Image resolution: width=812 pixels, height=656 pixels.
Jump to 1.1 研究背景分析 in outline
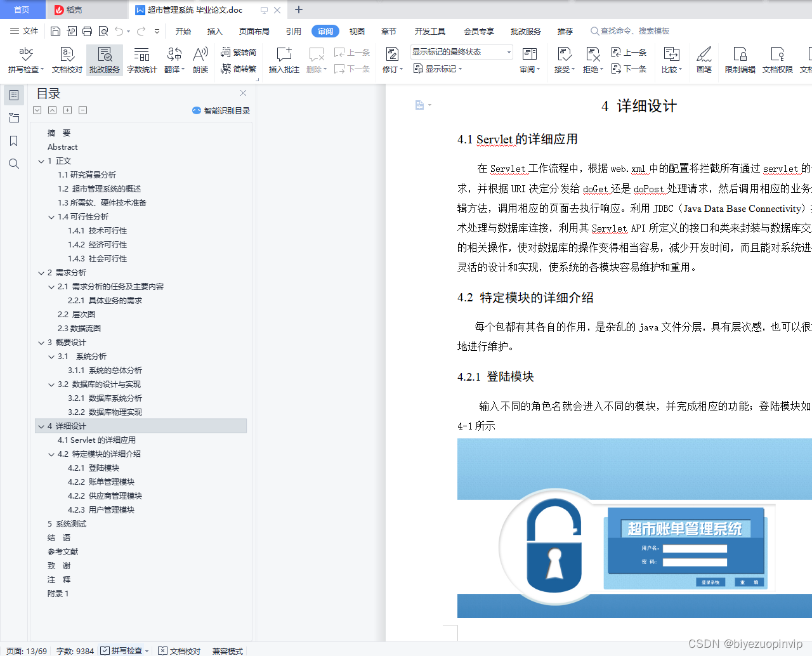pyautogui.click(x=87, y=175)
